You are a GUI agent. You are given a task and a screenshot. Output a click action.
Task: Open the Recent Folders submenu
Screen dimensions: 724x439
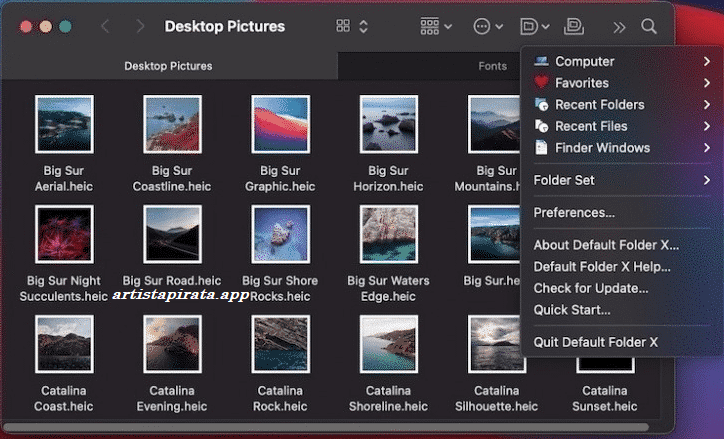621,105
